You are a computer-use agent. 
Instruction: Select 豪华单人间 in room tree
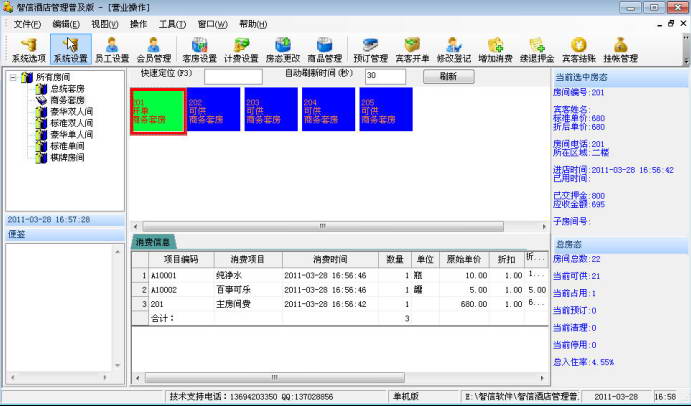coord(71,135)
